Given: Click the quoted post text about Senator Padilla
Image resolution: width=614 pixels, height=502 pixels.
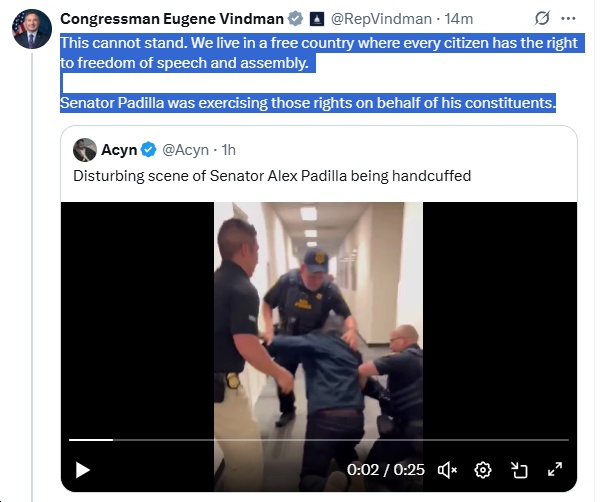Looking at the screenshot, I should pos(272,176).
